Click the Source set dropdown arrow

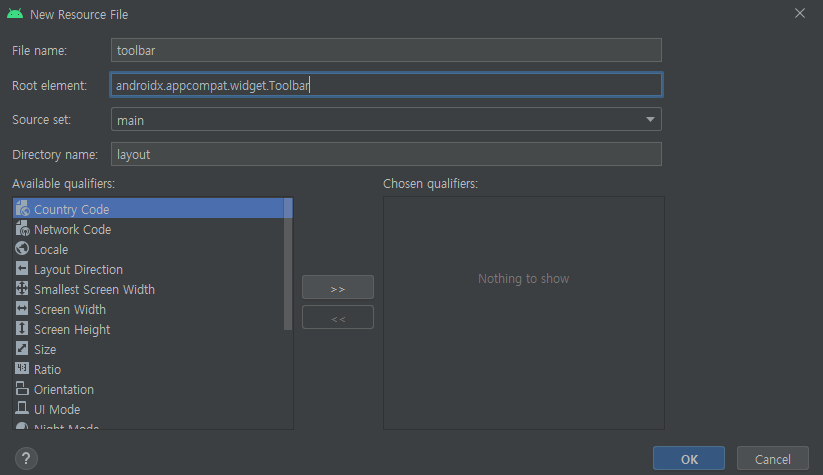click(x=650, y=120)
